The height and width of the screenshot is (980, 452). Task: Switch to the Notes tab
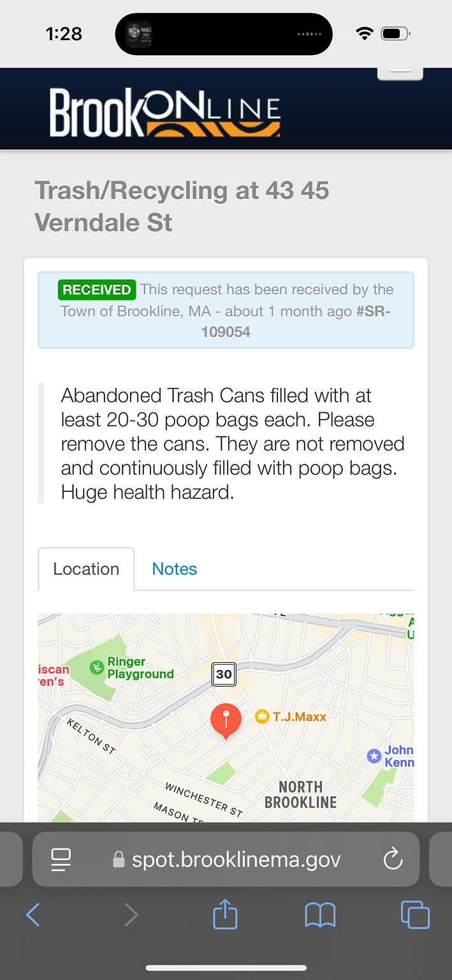174,569
